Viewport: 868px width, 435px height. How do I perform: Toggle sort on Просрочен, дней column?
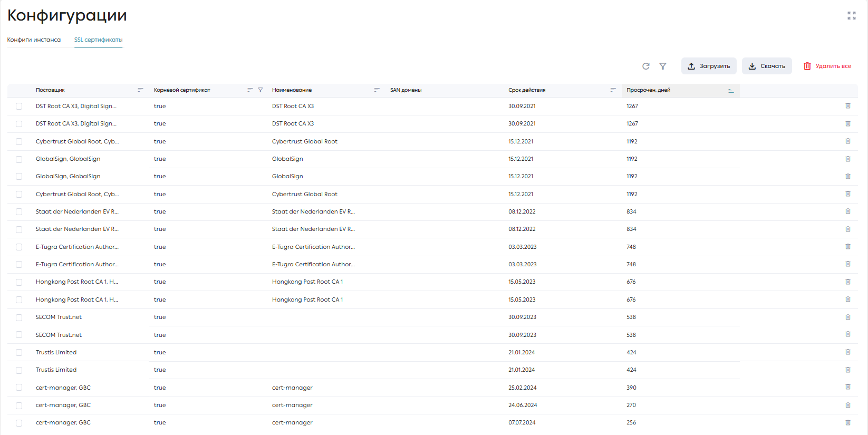pos(731,90)
